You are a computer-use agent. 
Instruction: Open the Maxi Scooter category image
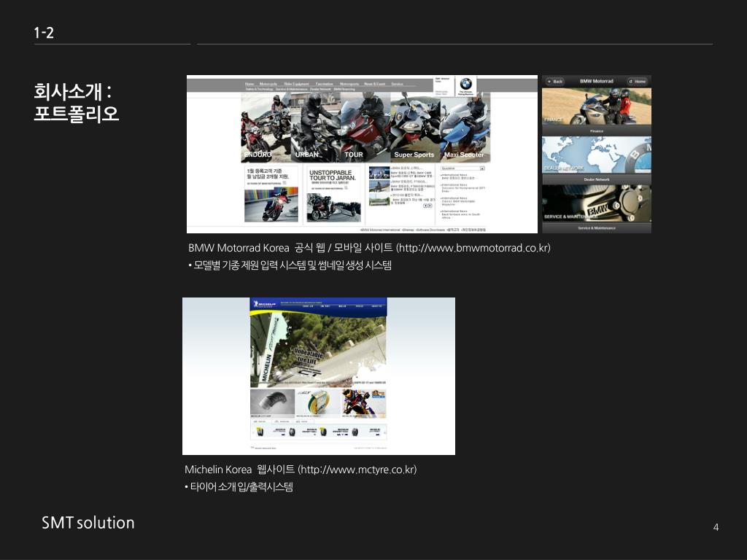[465, 127]
